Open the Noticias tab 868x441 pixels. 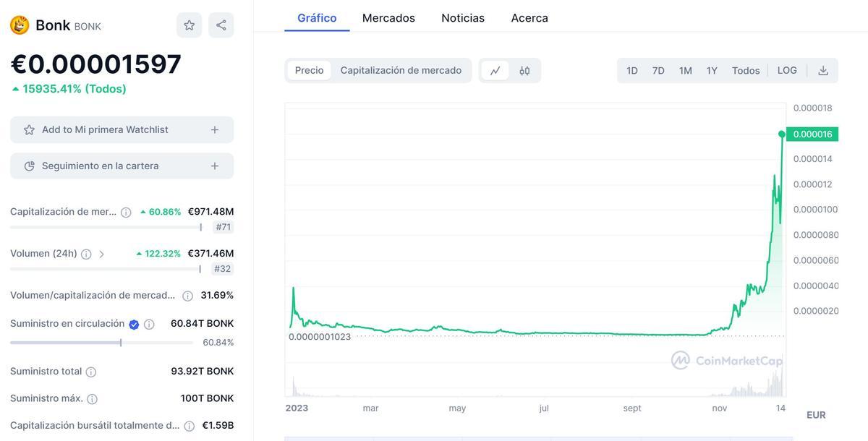463,17
